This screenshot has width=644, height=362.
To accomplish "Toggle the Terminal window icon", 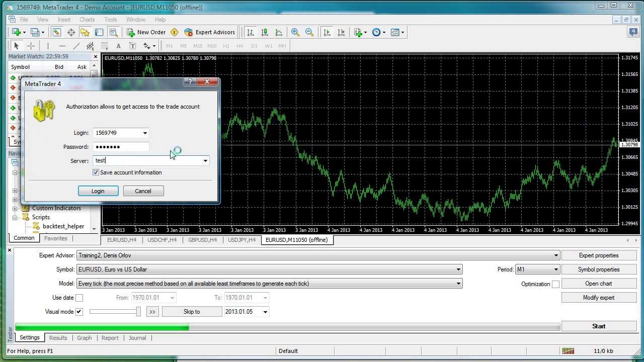I will coord(99,32).
